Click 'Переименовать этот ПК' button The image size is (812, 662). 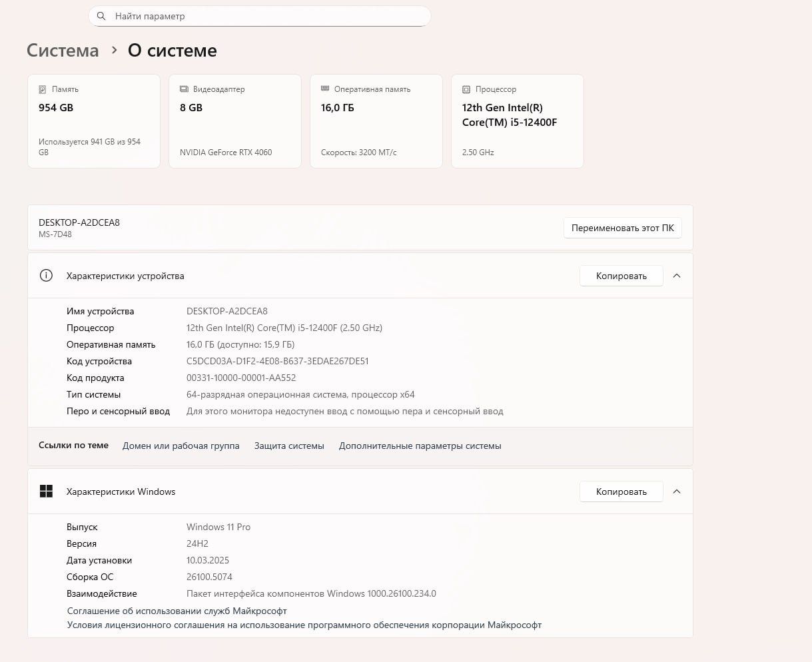pos(623,228)
